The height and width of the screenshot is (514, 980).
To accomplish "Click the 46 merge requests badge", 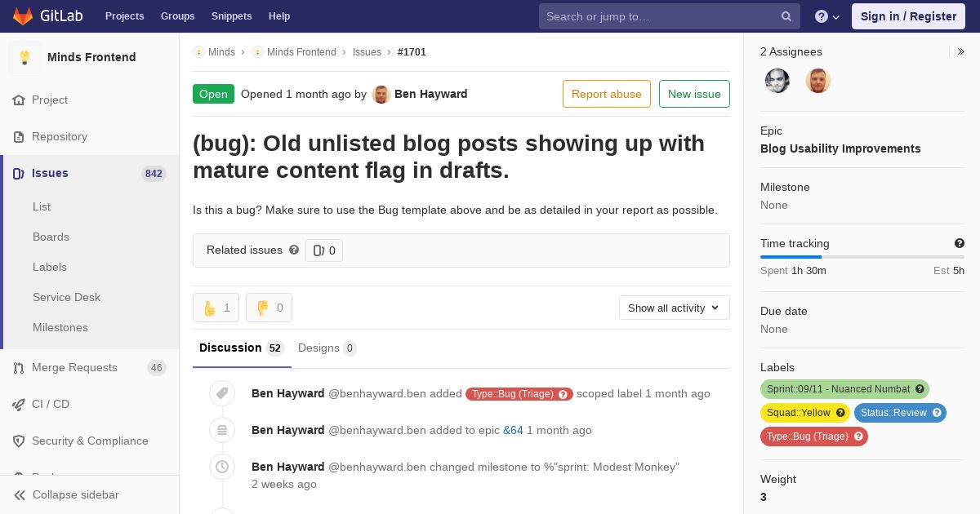I will 156,368.
